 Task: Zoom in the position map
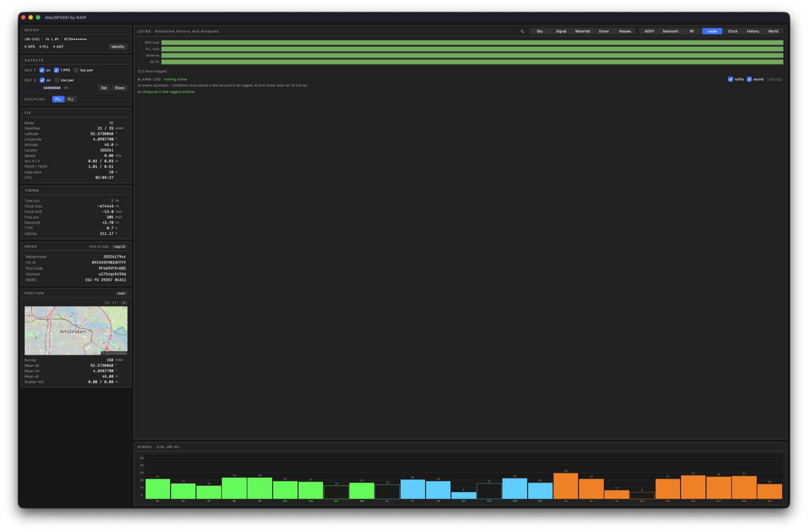click(124, 303)
